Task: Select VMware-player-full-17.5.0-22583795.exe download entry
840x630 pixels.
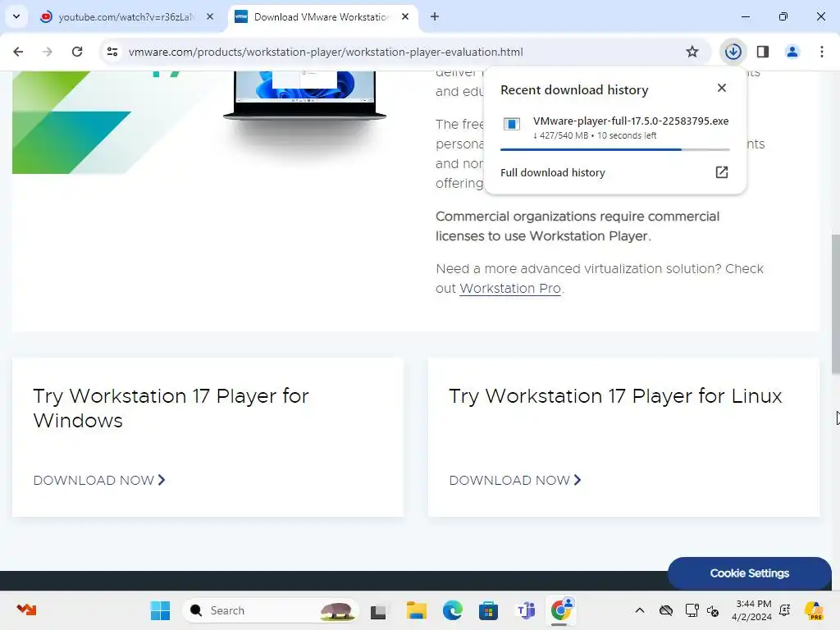Action: click(615, 128)
